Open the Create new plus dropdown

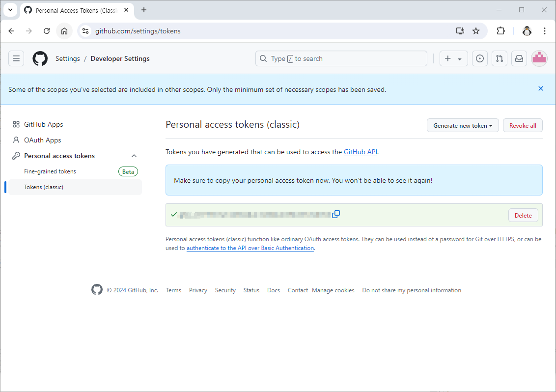click(453, 58)
